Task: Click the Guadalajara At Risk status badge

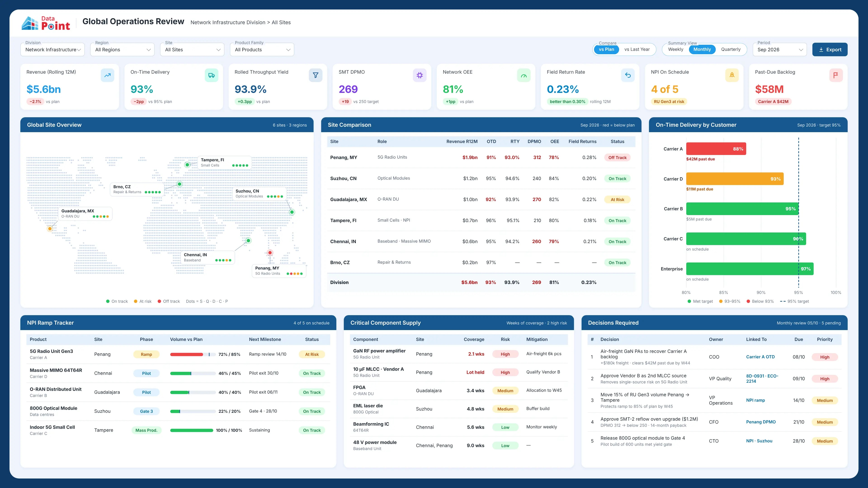Action: click(617, 200)
